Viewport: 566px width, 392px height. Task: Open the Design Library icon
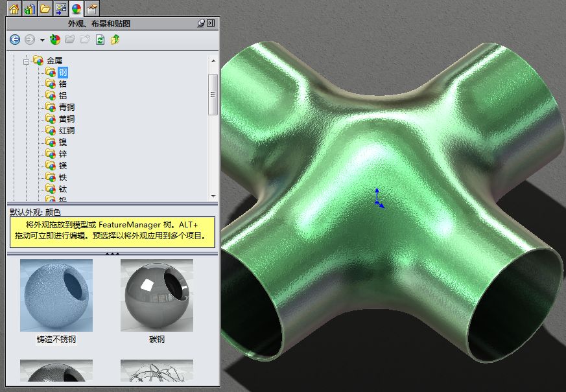[x=29, y=8]
